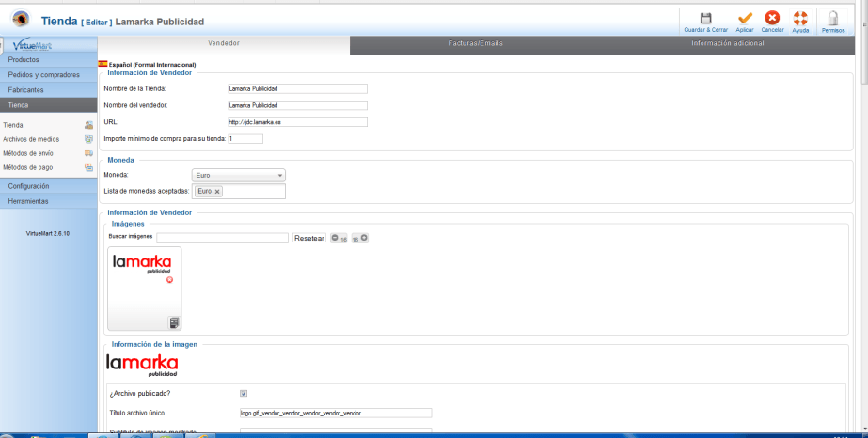Click the Archivos de medios icon
Screen dimensions: 868x438
[88, 139]
